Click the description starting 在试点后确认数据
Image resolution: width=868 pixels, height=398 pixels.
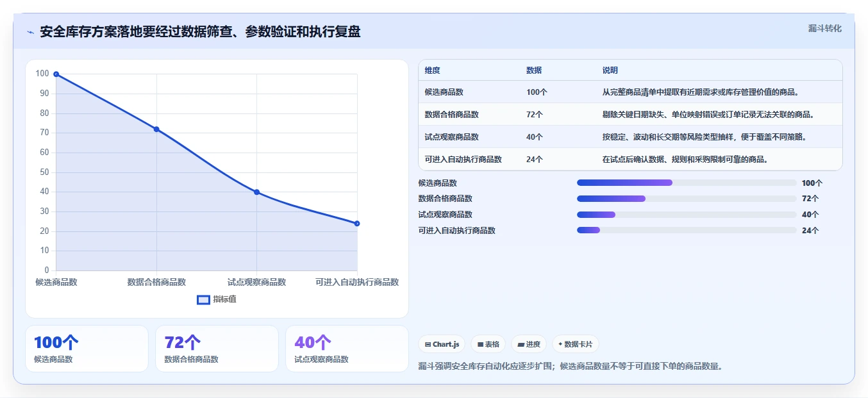(x=685, y=160)
